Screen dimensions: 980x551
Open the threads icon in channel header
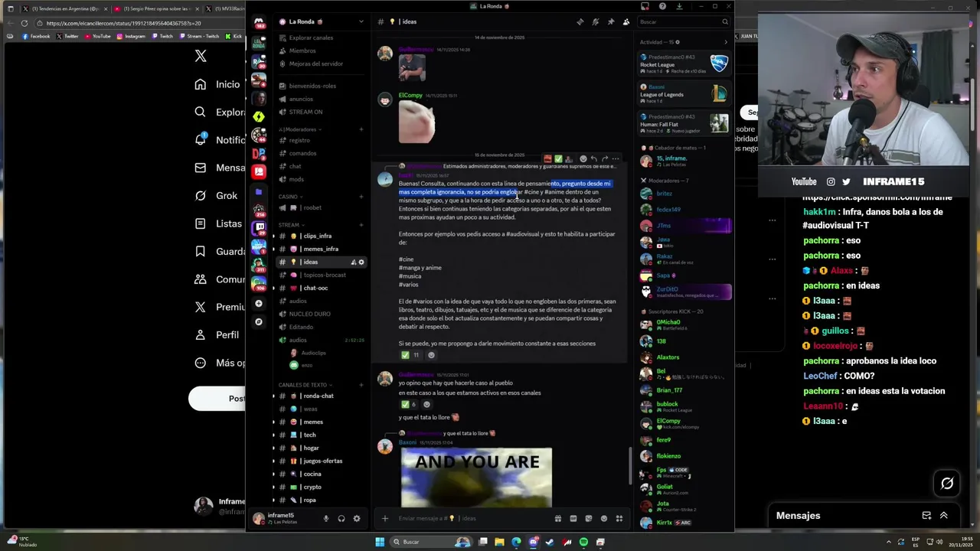tap(580, 21)
